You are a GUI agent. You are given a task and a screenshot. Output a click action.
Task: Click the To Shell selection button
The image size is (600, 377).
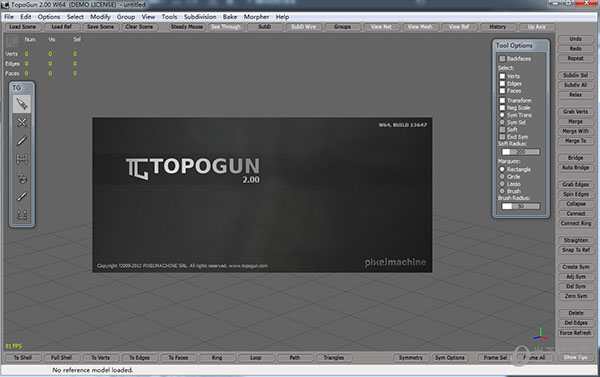(x=23, y=357)
